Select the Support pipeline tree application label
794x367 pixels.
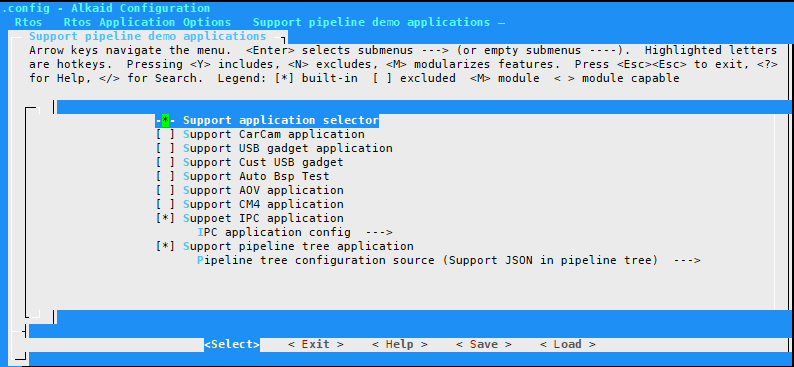pos(298,247)
